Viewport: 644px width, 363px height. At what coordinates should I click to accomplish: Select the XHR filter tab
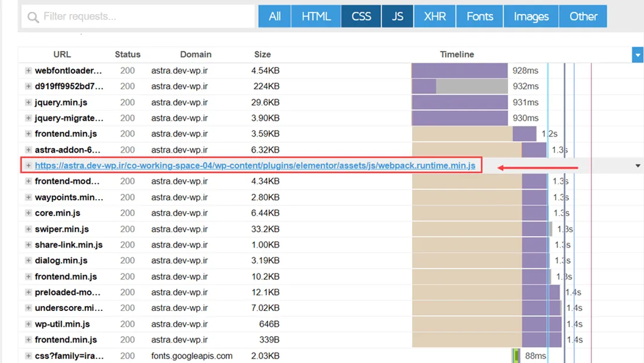pos(434,16)
